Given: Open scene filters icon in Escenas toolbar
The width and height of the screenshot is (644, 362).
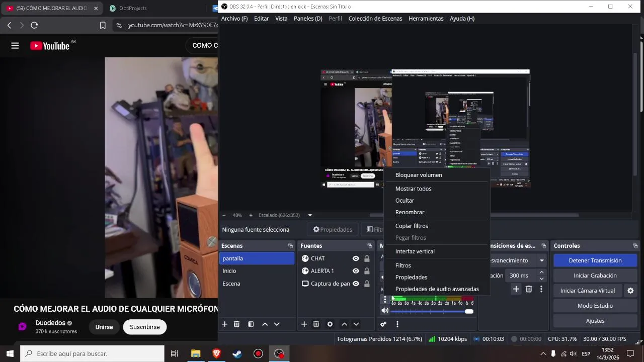Looking at the screenshot, I should [251, 324].
